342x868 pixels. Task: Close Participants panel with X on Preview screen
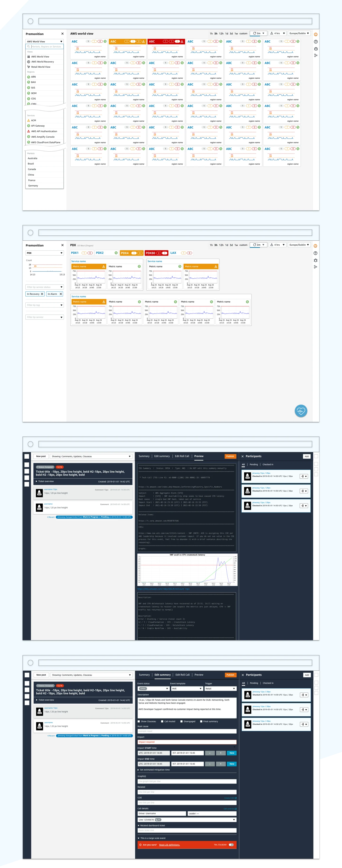[x=242, y=456]
